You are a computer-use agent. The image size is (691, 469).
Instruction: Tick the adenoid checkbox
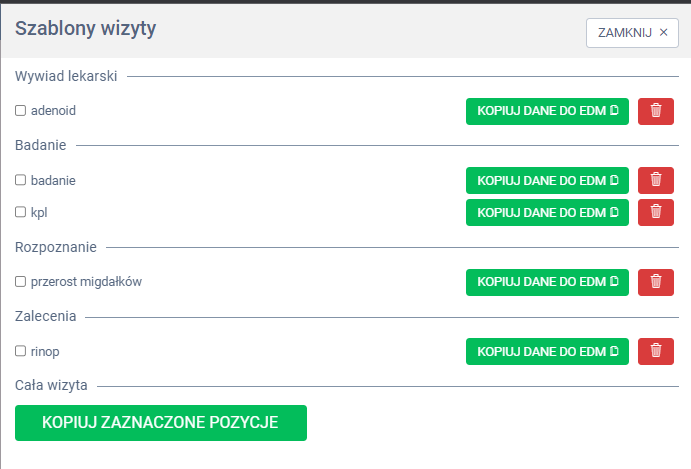pyautogui.click(x=20, y=111)
